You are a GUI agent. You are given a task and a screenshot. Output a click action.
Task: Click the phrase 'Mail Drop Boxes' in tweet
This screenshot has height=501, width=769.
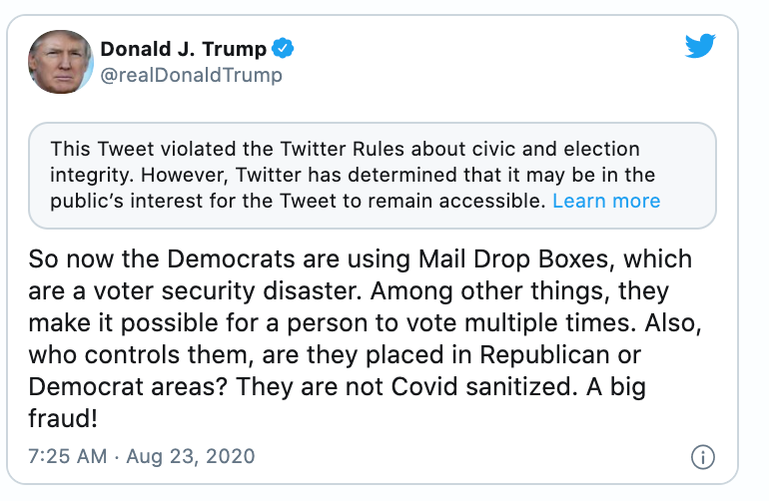[513, 259]
